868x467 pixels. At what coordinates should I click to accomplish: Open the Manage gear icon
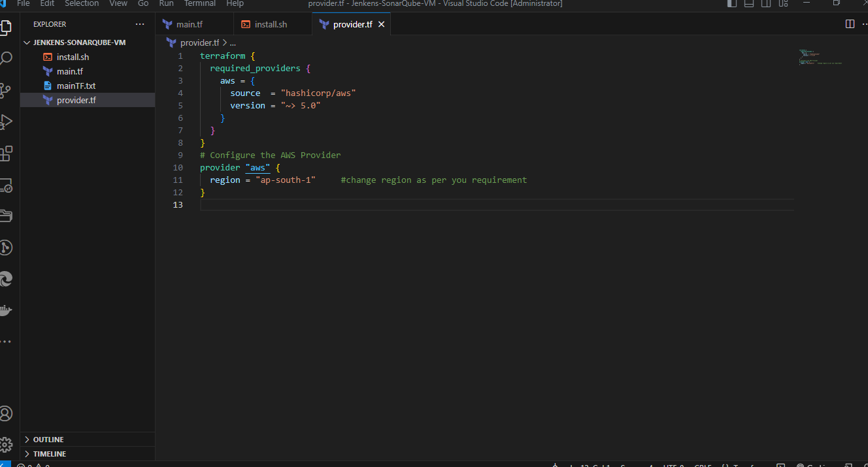point(6,445)
